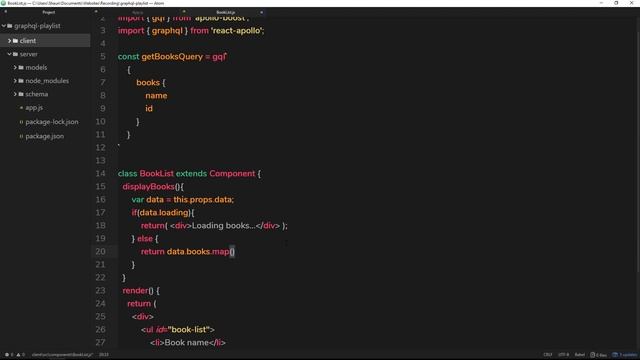Click the graphql-playlist folder icon
The height and width of the screenshot is (360, 640).
click(x=9, y=26)
